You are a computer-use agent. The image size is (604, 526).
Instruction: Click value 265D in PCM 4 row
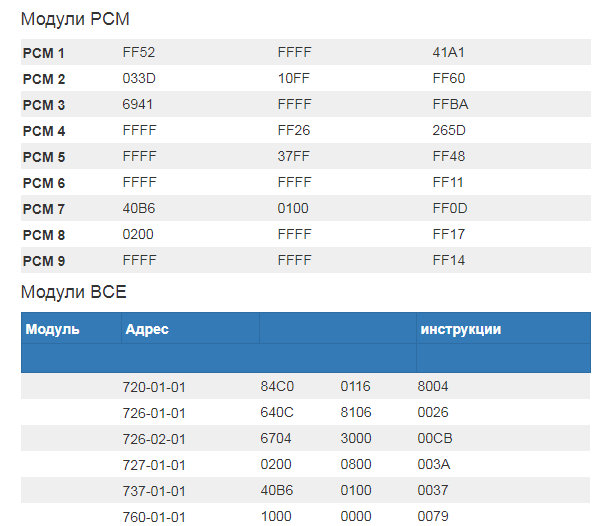(450, 131)
